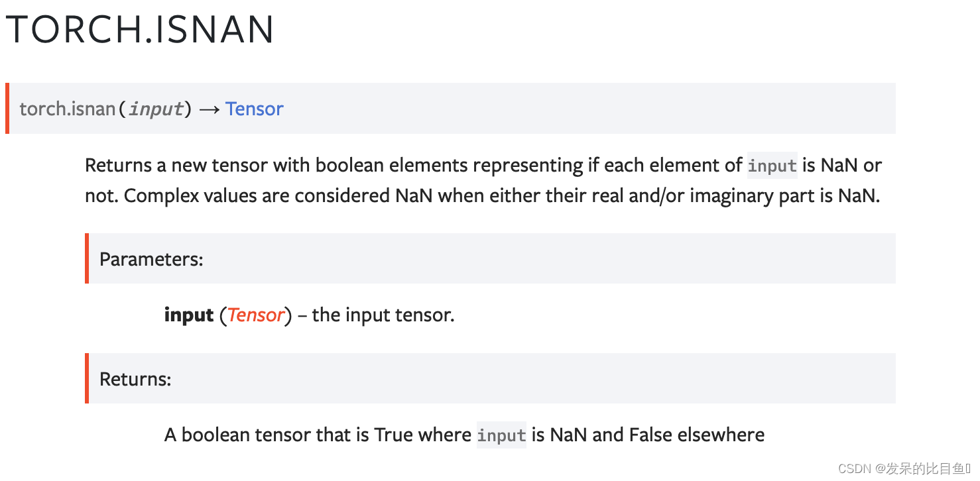Click inline code input in Returns description
Viewport: 980px width, 481px height.
tap(501, 435)
